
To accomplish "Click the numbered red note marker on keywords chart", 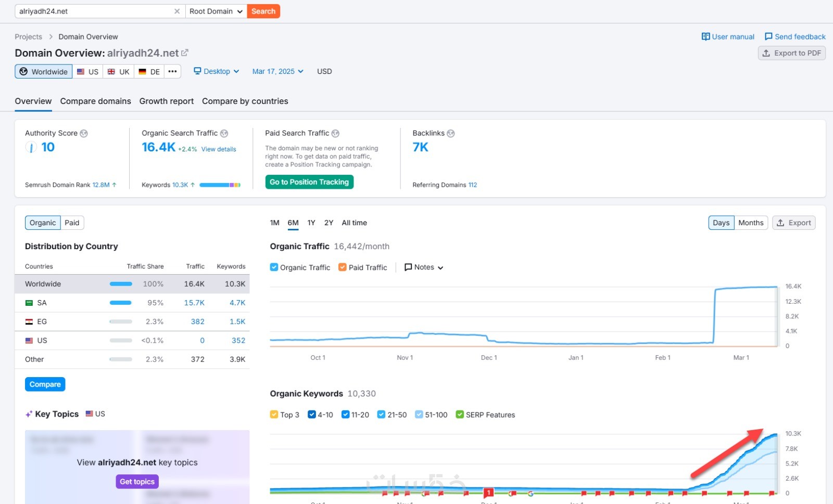I will [x=488, y=492].
